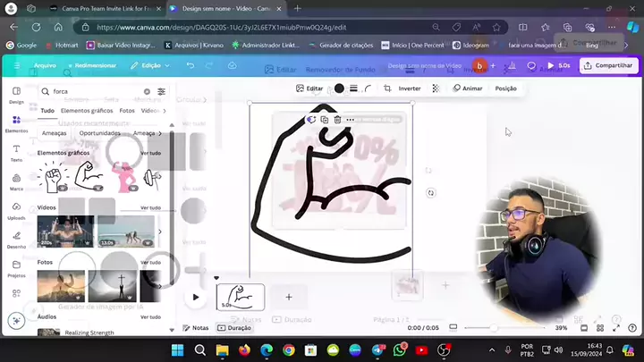Image resolution: width=644 pixels, height=362 pixels.
Task: Select the crop tool in toolbar
Action: (386, 88)
